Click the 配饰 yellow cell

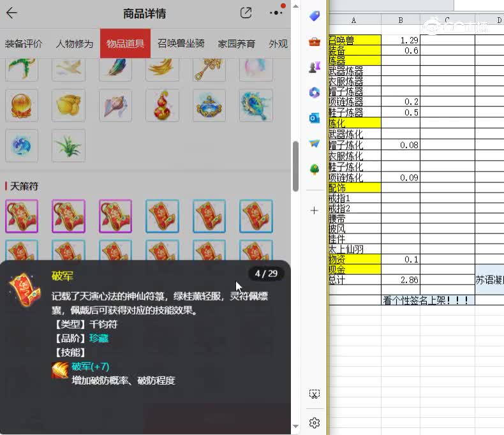[x=355, y=188]
